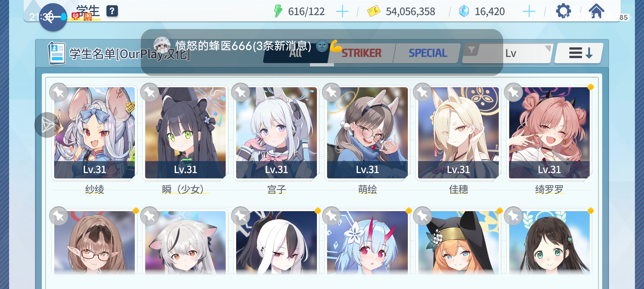
Task: Add gems with the plus icon
Action: pyautogui.click(x=529, y=12)
